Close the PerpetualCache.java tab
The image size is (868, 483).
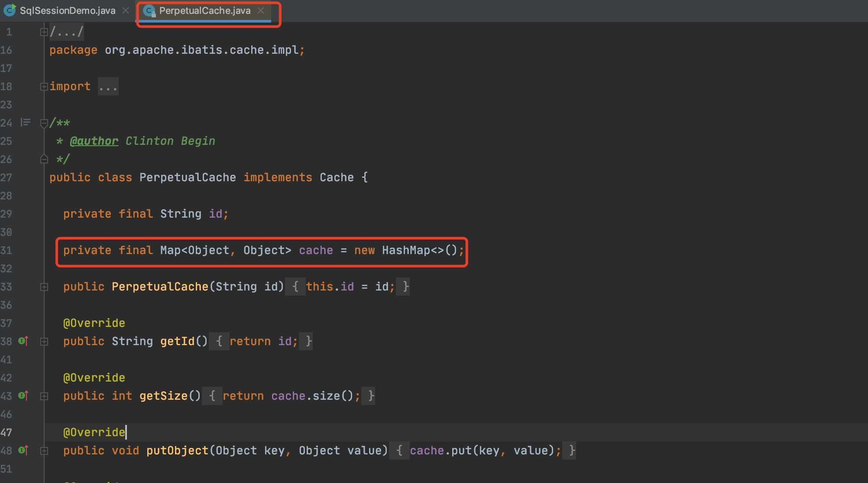pyautogui.click(x=261, y=10)
